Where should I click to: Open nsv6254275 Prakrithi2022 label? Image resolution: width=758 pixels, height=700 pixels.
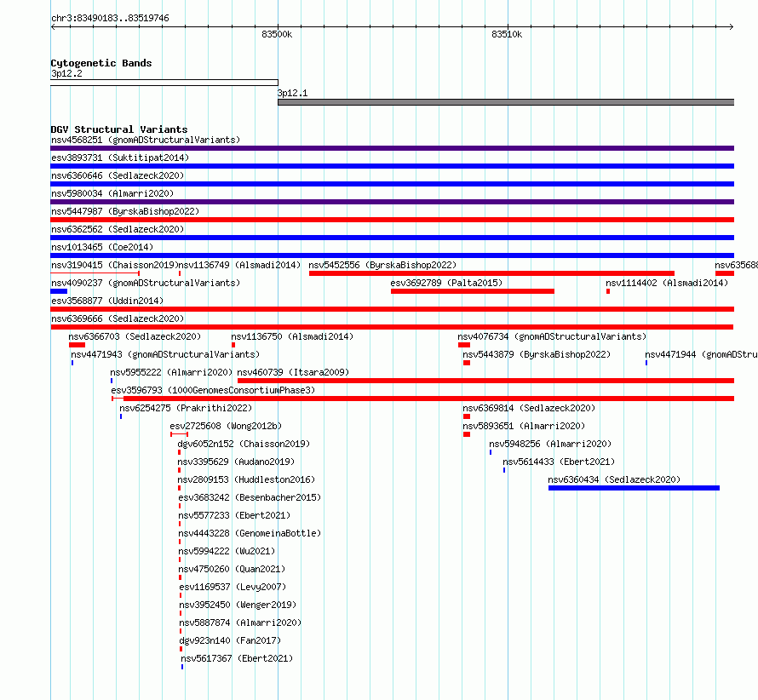[x=186, y=409]
